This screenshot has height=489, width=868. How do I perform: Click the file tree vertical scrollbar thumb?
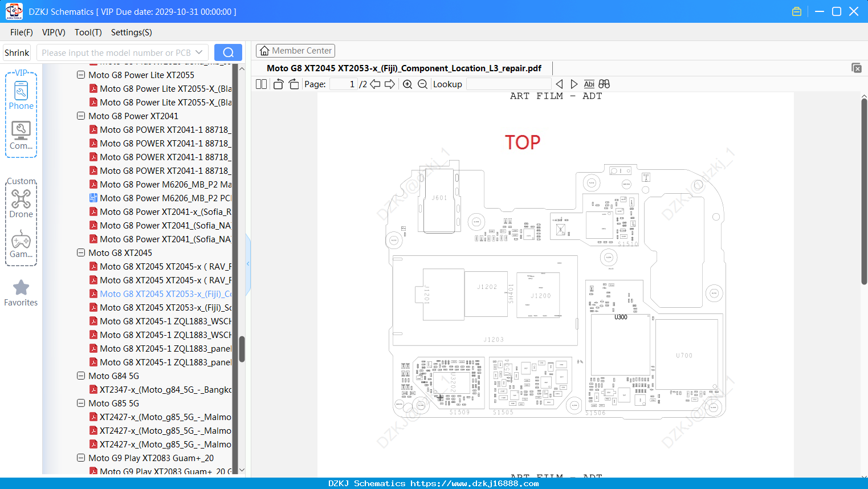coord(242,349)
